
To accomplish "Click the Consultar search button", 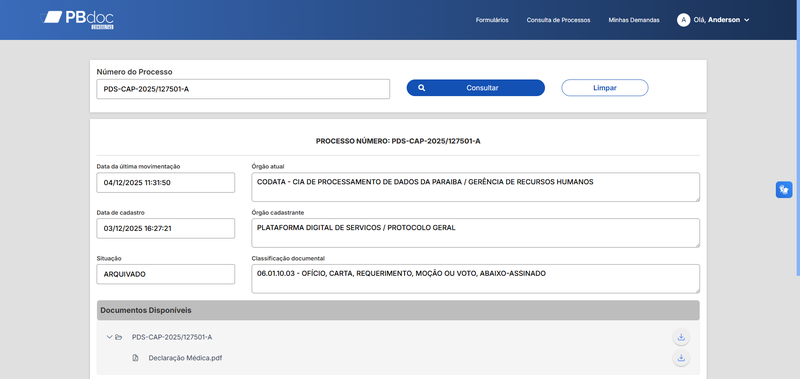I will 476,88.
